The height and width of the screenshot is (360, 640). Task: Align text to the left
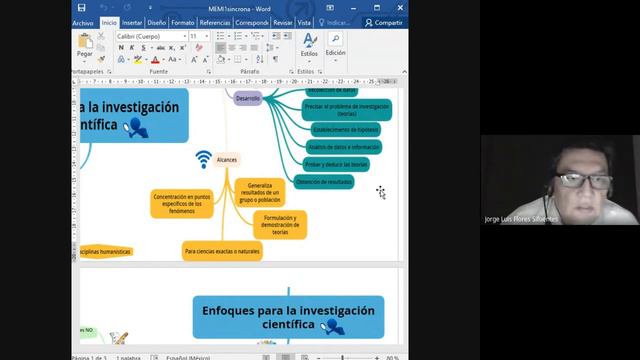[220, 48]
